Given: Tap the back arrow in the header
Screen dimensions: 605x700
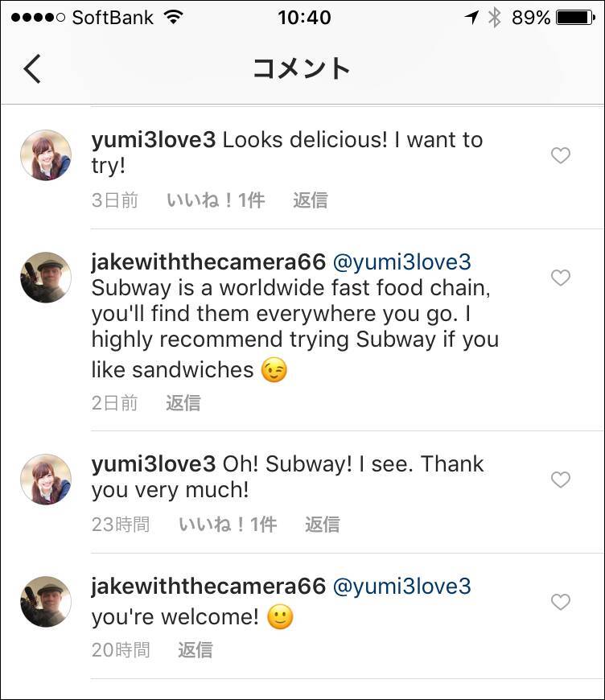Looking at the screenshot, I should coord(32,68).
